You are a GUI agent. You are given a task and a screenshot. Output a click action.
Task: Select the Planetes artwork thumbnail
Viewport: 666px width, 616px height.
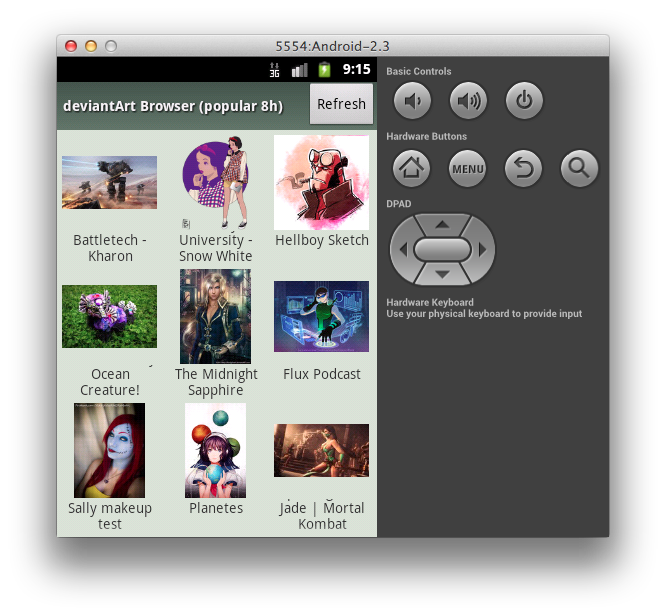215,450
